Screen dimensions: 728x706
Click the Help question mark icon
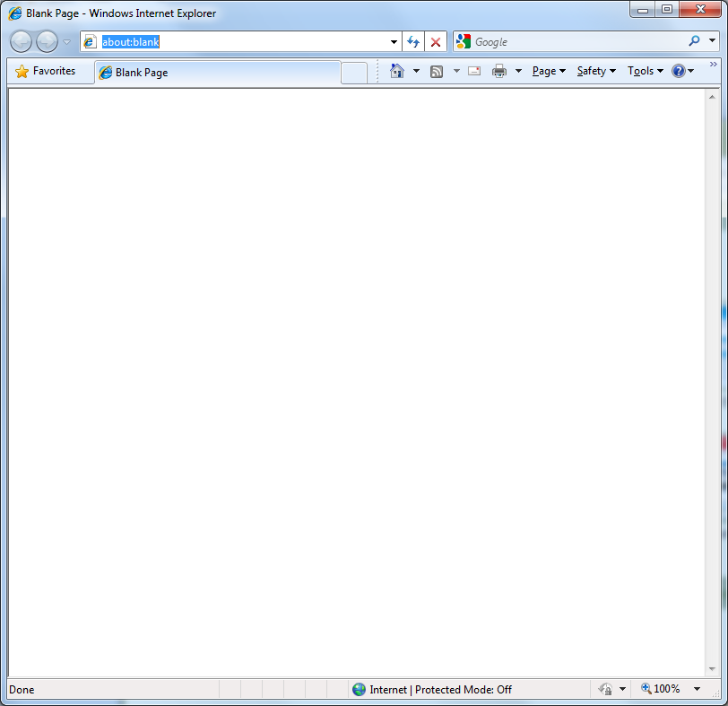point(678,71)
